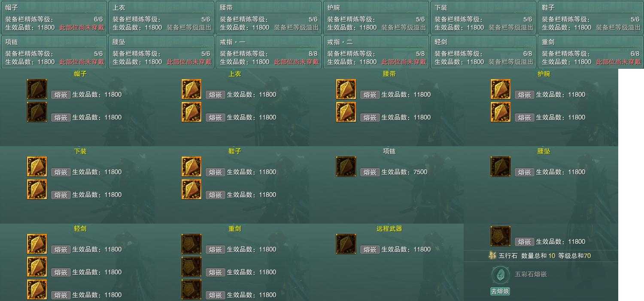
Task: Select the 重剑 refinement panel at top
Action: coord(591,52)
